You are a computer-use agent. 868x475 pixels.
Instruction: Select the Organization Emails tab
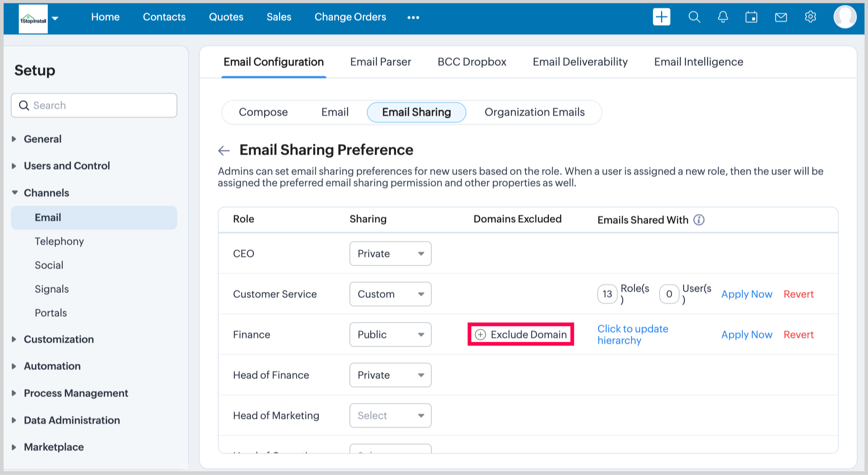point(534,112)
